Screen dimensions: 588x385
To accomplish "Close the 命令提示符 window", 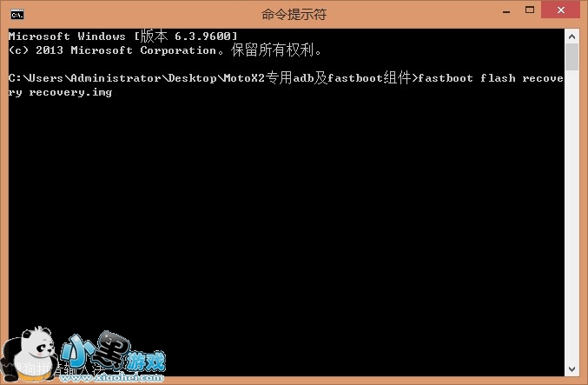I will pos(560,10).
